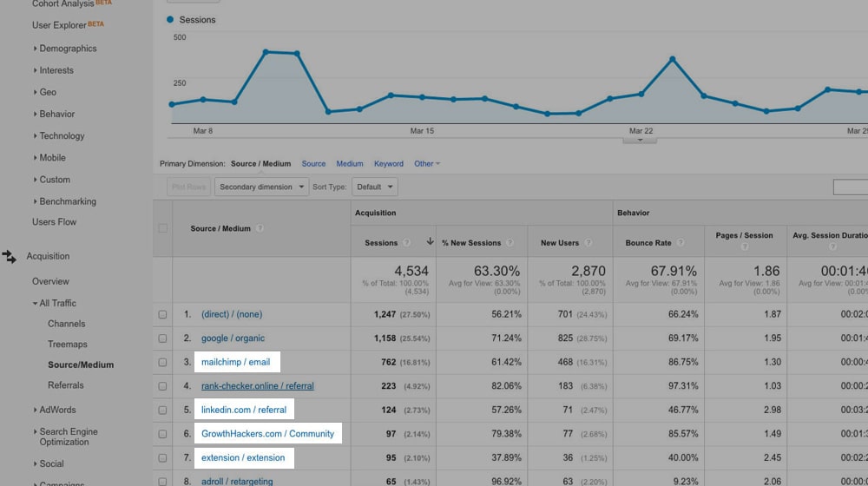Viewport: 868px width, 486px height.
Task: Collapse the All Traffic section
Action: tap(54, 304)
